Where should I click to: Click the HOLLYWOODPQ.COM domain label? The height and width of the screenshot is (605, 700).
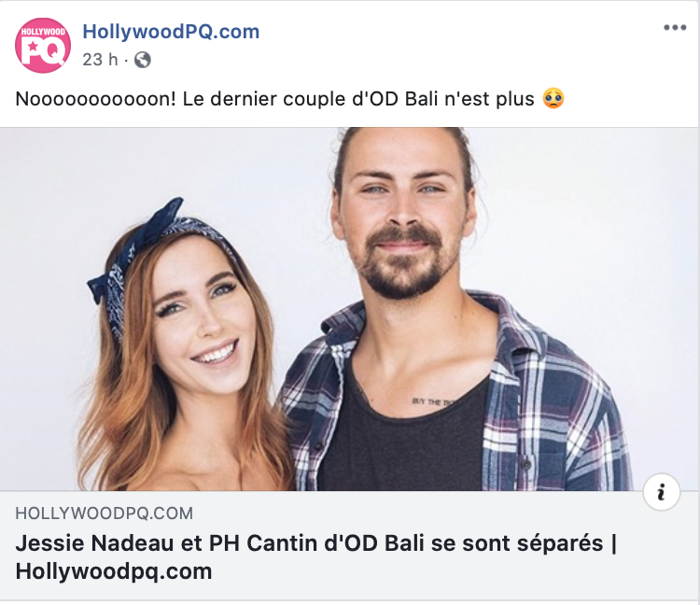pos(104,514)
